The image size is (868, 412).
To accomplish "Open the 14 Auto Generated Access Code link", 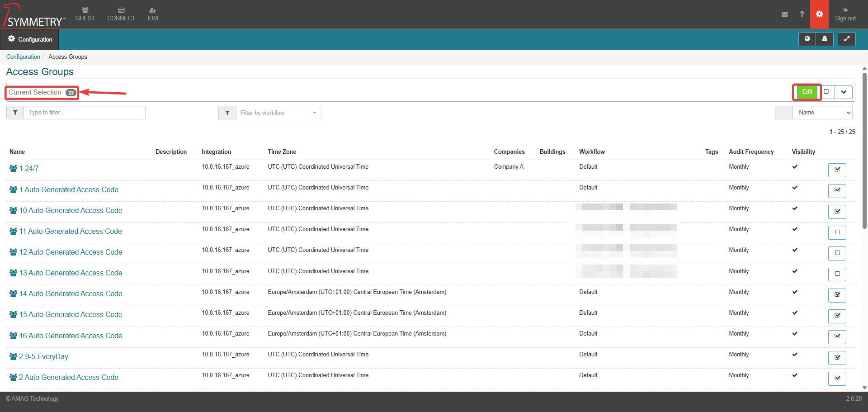I will pos(71,294).
